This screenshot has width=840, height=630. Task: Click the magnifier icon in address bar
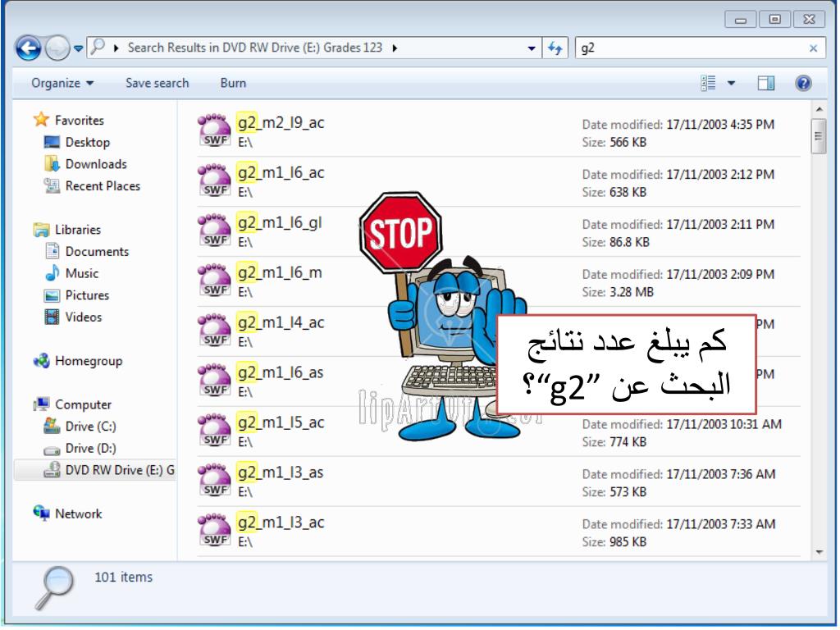98,47
